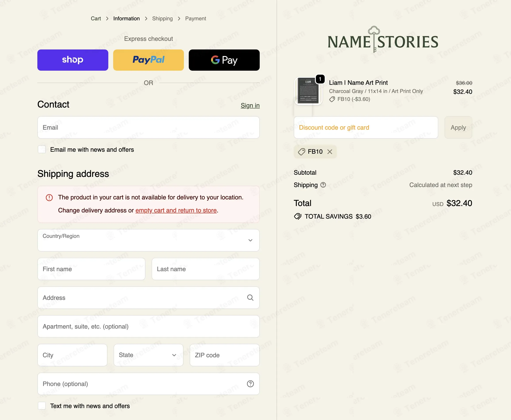The height and width of the screenshot is (420, 511).
Task: Click the Liam art print thumbnail
Action: pyautogui.click(x=308, y=91)
